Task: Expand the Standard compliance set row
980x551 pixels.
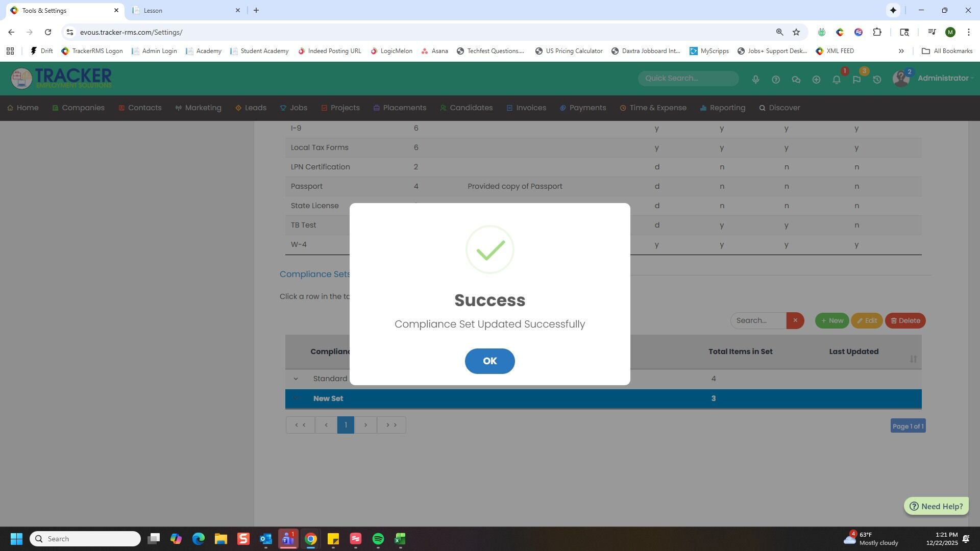Action: coord(296,379)
